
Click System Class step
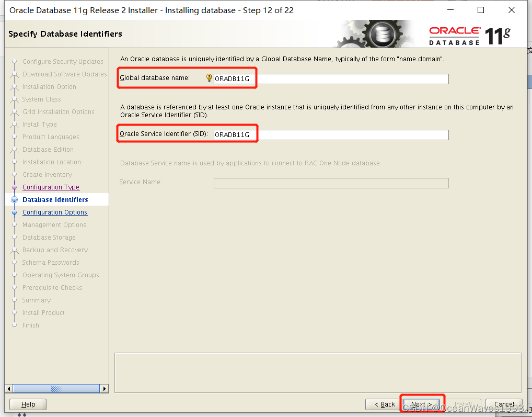pos(42,99)
